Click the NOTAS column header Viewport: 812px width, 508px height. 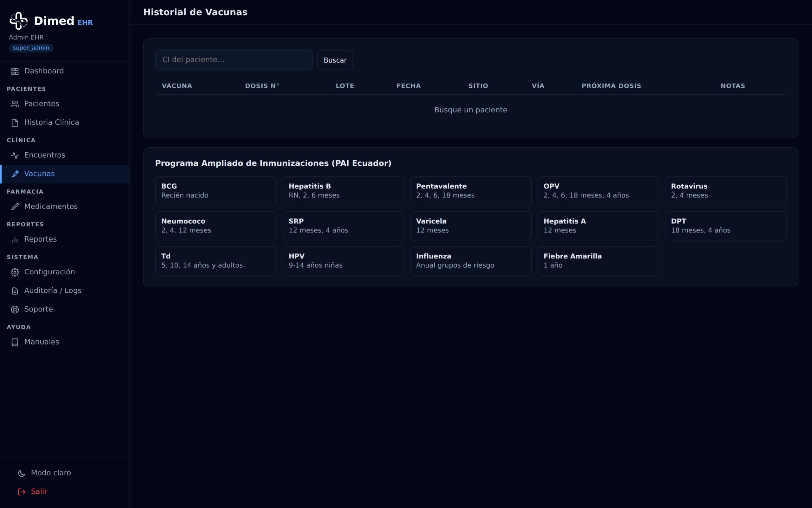pos(732,86)
